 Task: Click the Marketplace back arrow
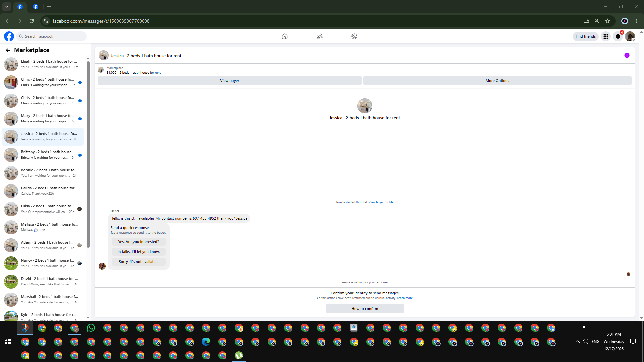click(8, 50)
